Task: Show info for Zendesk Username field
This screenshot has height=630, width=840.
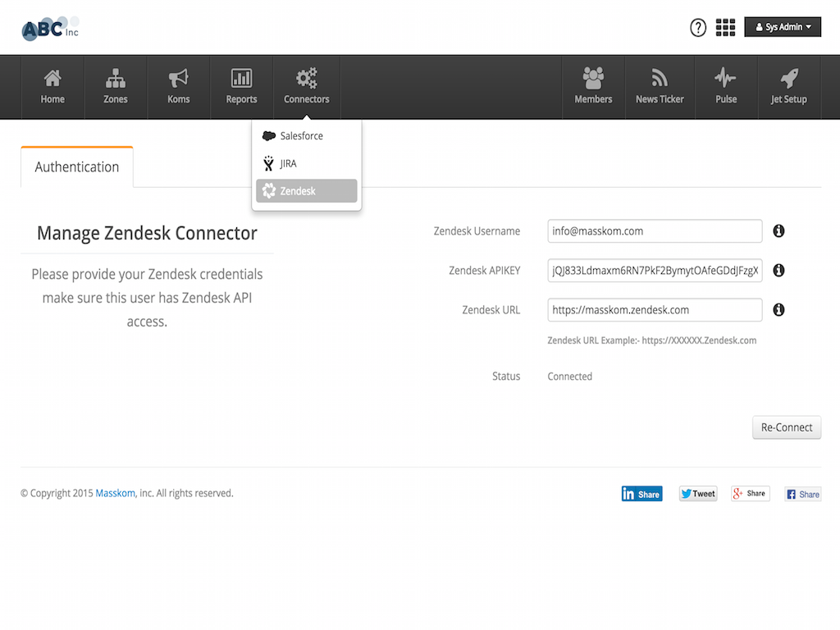Action: point(778,231)
